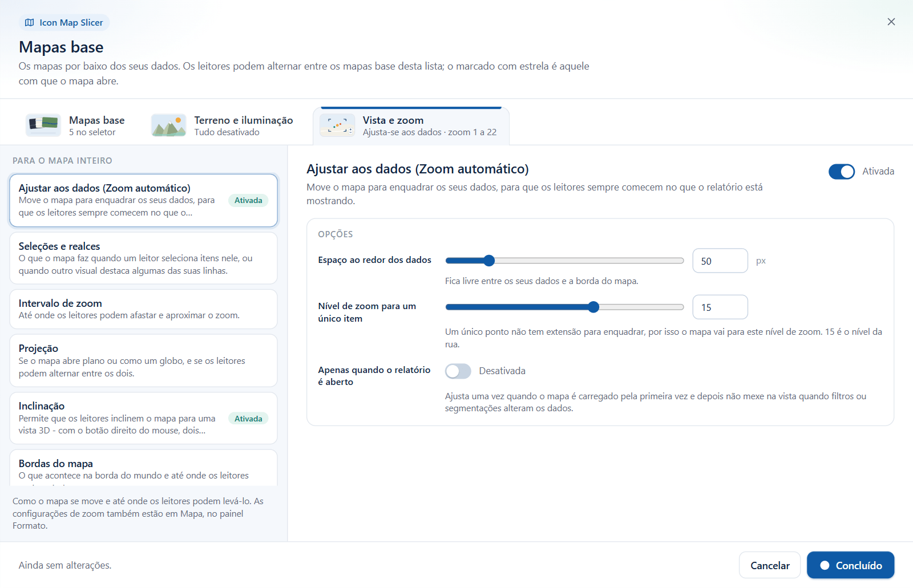The image size is (913, 588).
Task: Switch to Terreno e iluminação tab
Action: coord(223,126)
